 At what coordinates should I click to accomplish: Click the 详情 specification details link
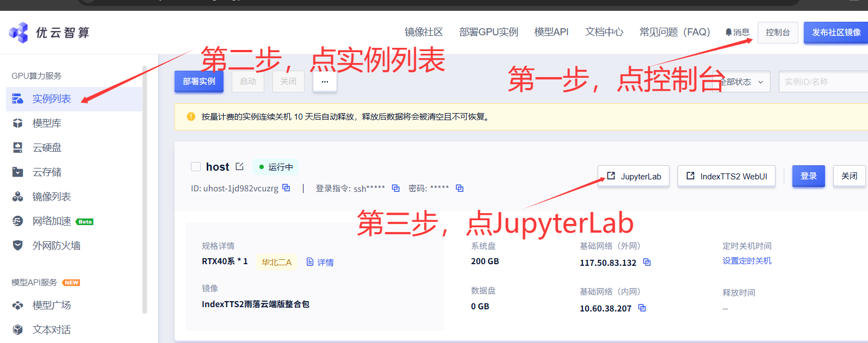tap(320, 263)
